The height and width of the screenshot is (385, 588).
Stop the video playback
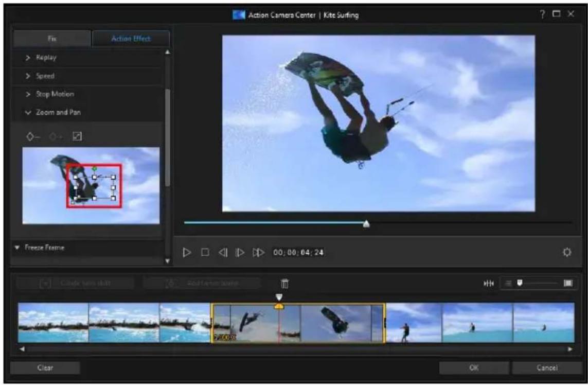(x=205, y=253)
